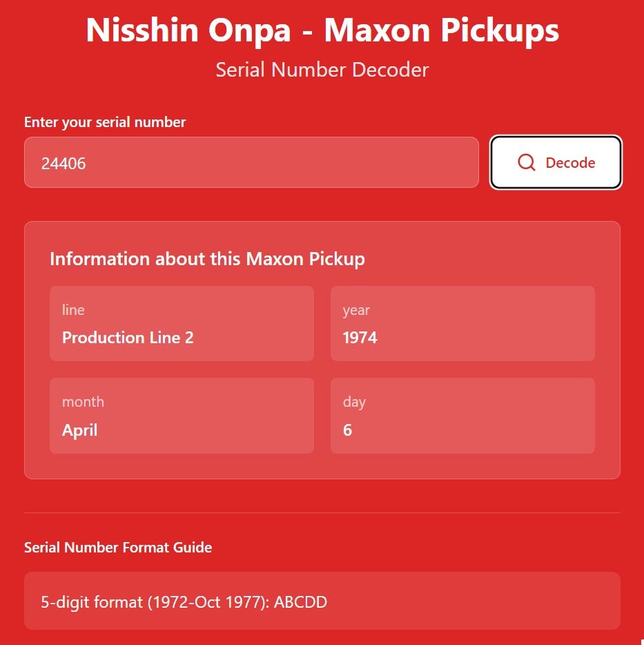Click 'Information about this Maxon Pickup' heading

click(x=207, y=259)
